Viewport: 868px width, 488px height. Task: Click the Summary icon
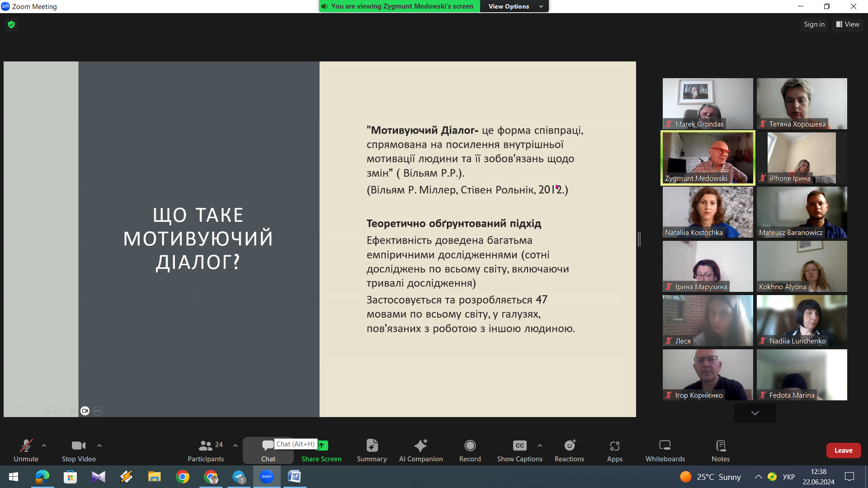pyautogui.click(x=372, y=450)
